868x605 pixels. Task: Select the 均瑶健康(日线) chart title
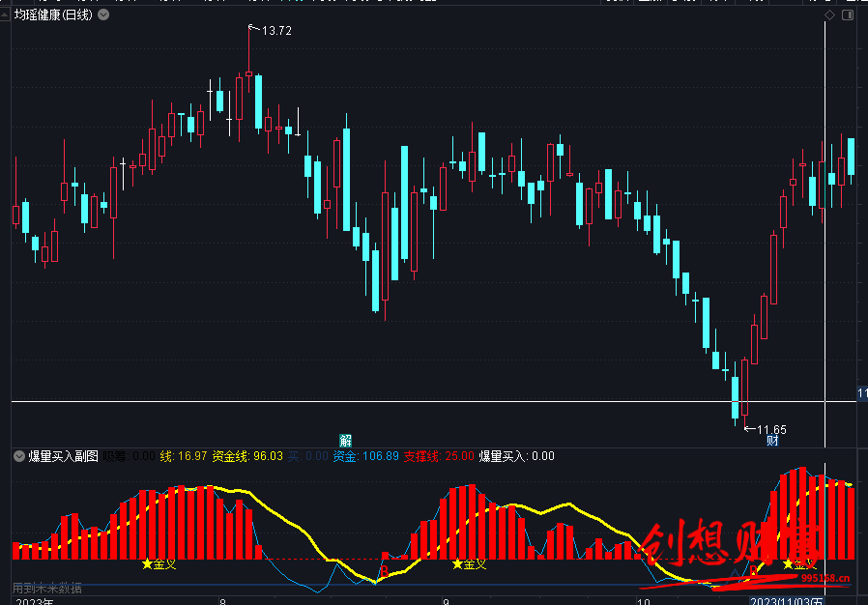pos(54,14)
